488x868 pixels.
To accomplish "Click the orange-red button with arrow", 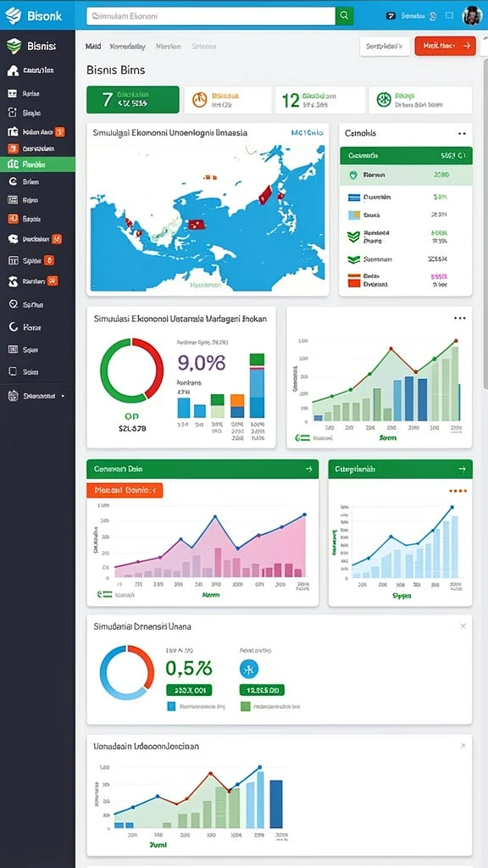I will coord(445,46).
